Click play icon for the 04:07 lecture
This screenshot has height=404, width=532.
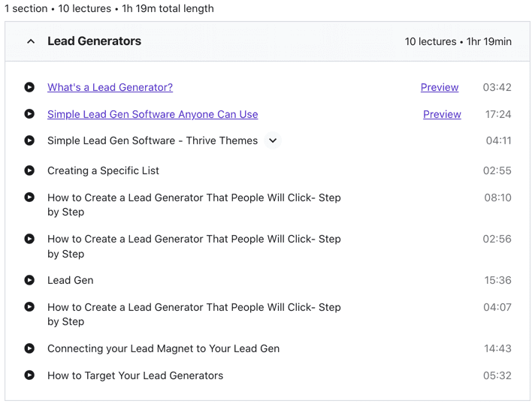[x=29, y=306]
